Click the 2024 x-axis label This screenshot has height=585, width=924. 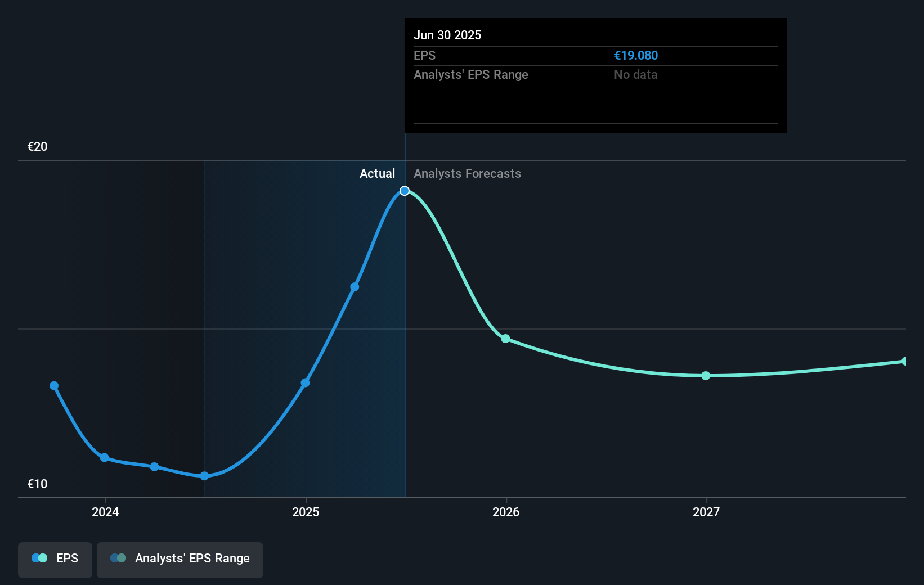105,512
